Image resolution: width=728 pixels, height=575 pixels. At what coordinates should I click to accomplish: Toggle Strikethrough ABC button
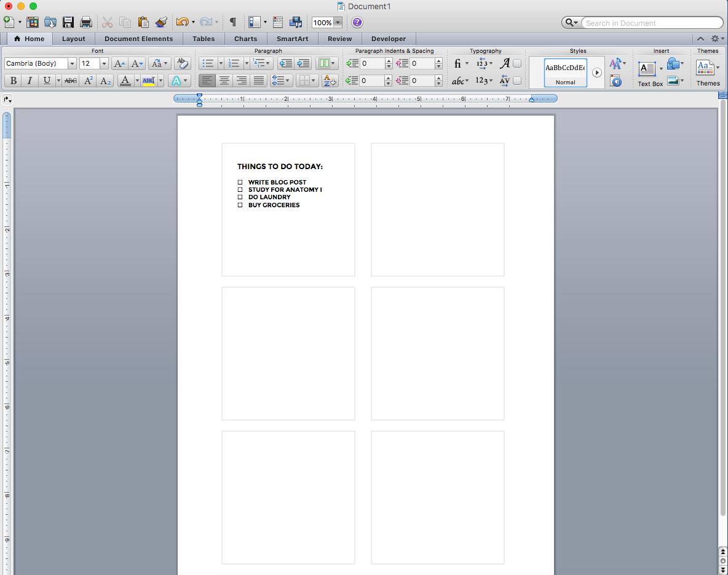tap(71, 81)
